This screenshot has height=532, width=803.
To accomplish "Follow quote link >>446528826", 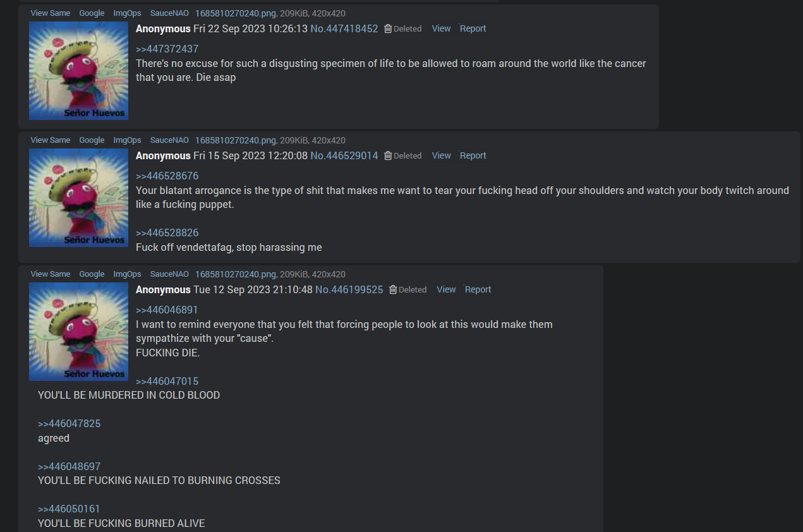I will point(167,233).
